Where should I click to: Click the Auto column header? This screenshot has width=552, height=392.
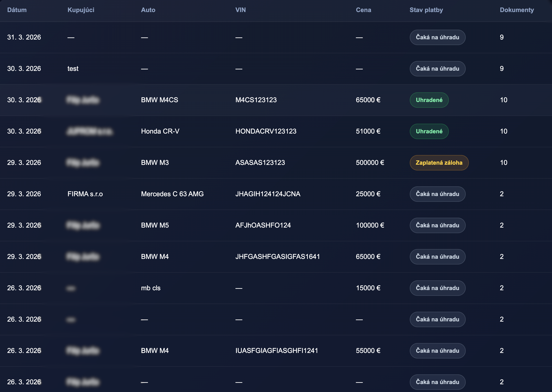tap(148, 10)
